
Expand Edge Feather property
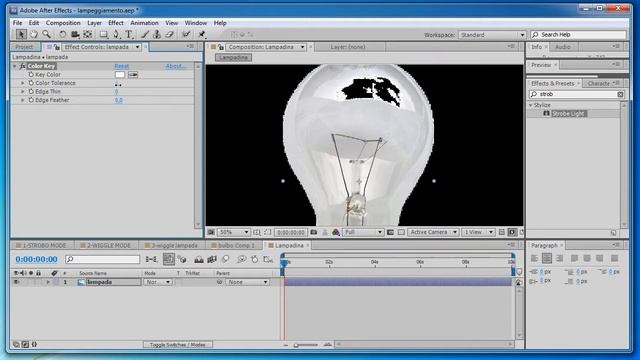tap(23, 100)
